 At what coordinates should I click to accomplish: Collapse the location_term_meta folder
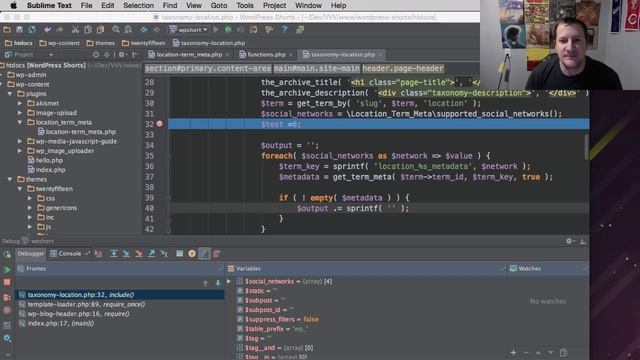pos(20,122)
